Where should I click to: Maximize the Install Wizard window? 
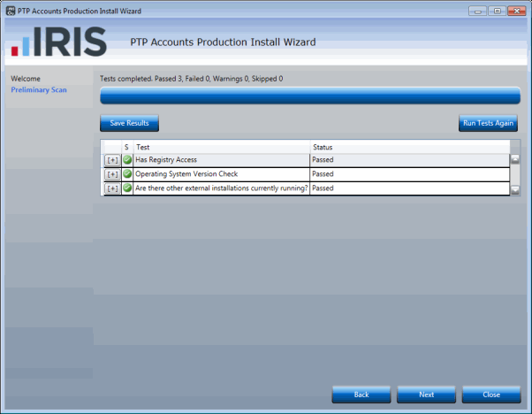point(497,11)
